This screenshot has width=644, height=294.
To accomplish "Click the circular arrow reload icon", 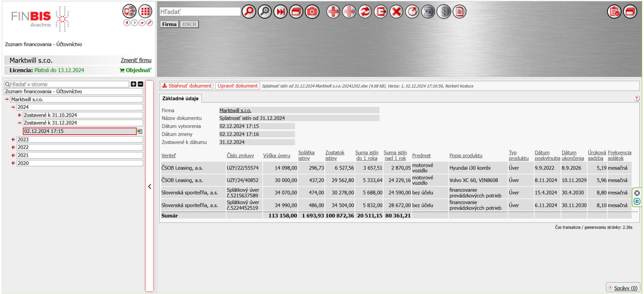I will [x=412, y=12].
